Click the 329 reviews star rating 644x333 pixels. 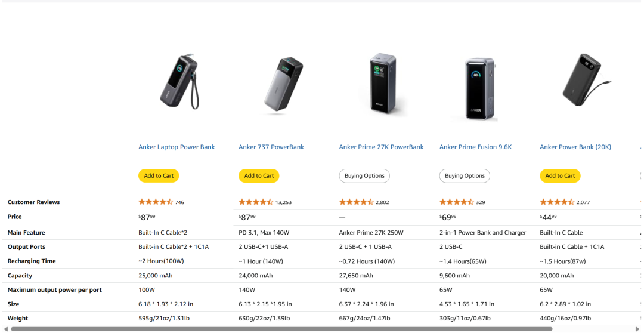tap(456, 202)
